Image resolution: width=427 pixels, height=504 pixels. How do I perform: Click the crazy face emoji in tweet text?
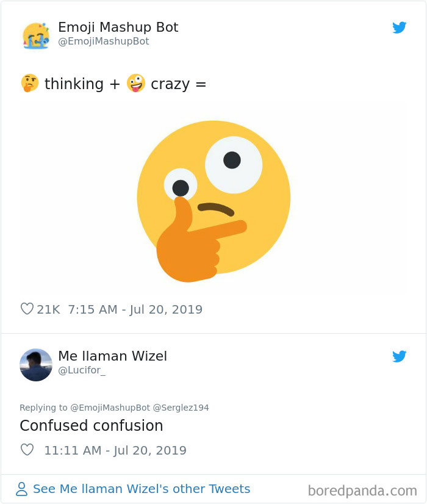click(134, 83)
